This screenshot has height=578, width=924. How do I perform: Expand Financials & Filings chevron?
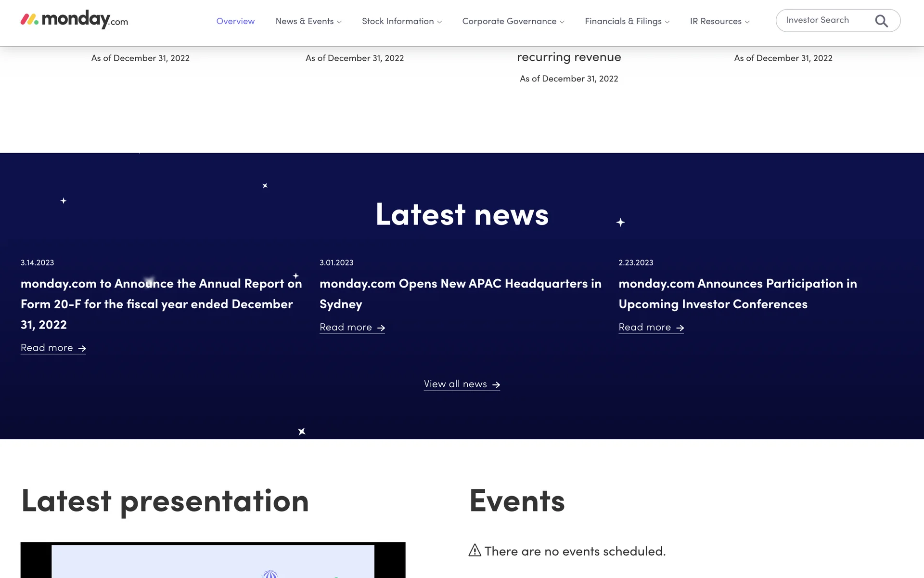667,22
